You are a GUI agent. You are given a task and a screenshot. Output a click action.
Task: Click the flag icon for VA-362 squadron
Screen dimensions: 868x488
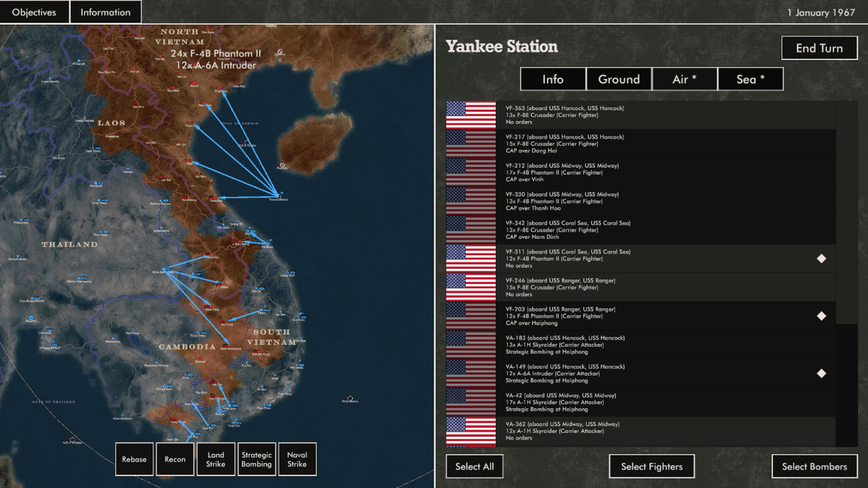click(x=470, y=431)
